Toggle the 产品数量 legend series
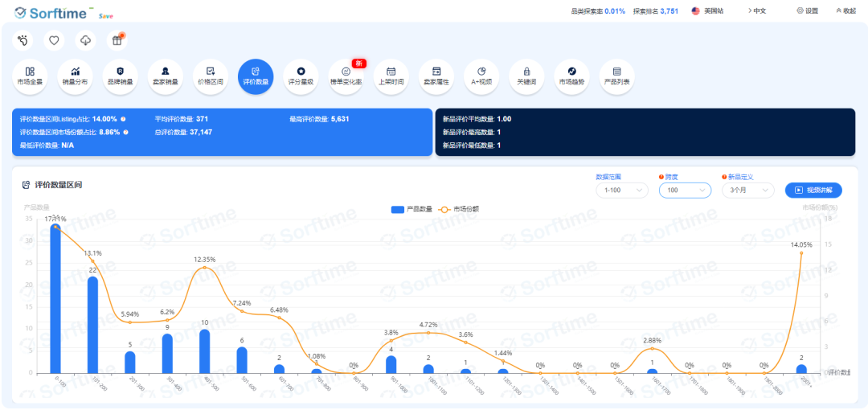868x410 pixels. [411, 210]
